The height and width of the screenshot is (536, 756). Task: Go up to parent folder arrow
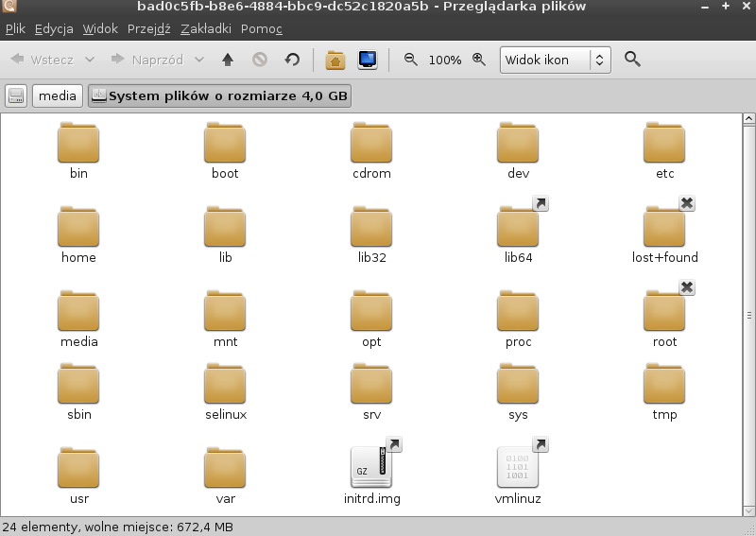(228, 60)
